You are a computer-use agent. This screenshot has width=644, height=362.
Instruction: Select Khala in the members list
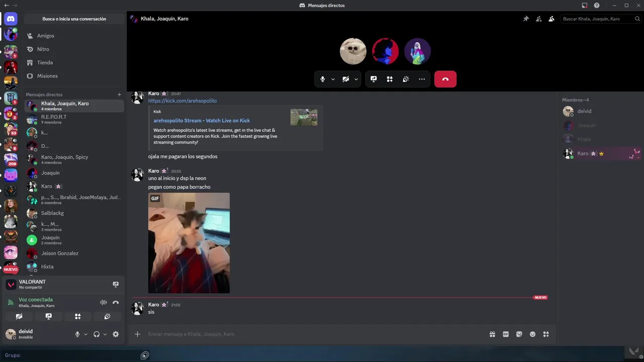tap(602, 139)
